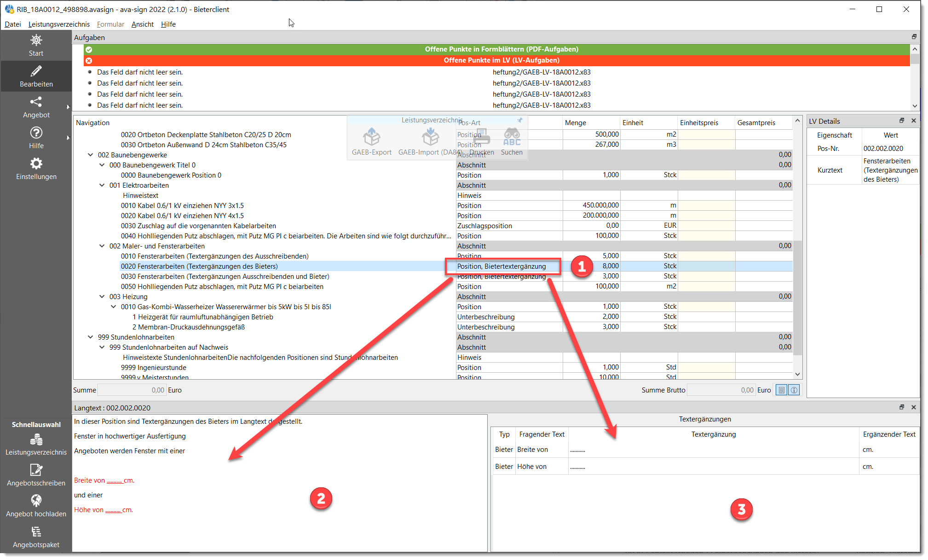This screenshot has width=928, height=560.
Task: Click red error icon of LV-Aufgaben bar
Action: [89, 60]
